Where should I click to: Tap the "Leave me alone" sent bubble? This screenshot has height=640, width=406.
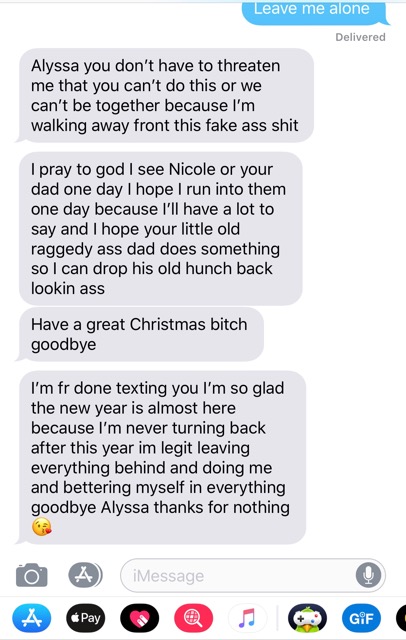[x=314, y=12]
